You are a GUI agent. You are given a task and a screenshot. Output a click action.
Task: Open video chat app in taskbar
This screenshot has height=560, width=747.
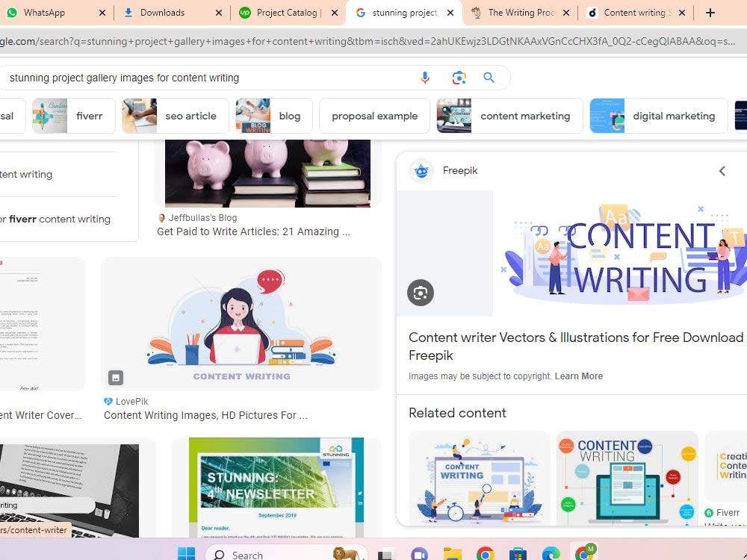[x=419, y=555]
